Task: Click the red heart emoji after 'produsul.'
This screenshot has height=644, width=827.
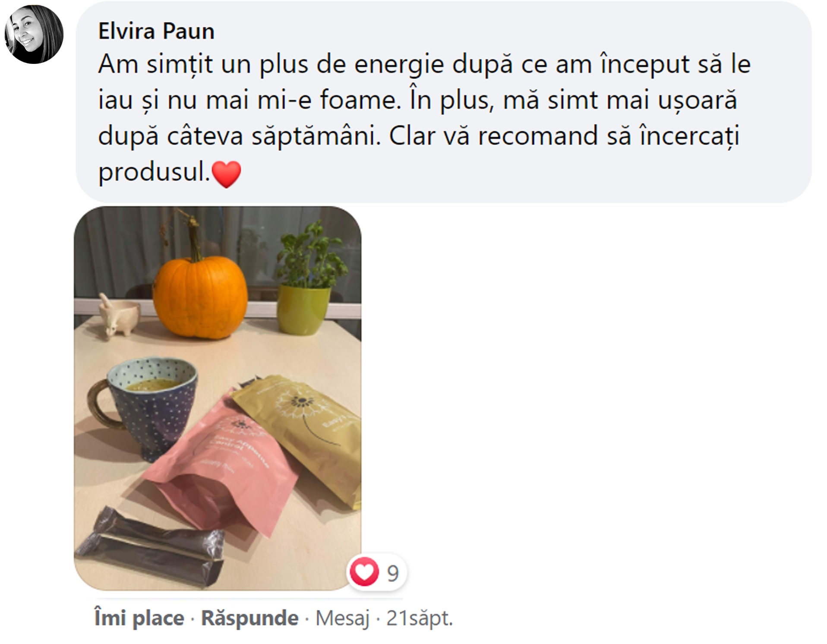Action: pos(227,174)
